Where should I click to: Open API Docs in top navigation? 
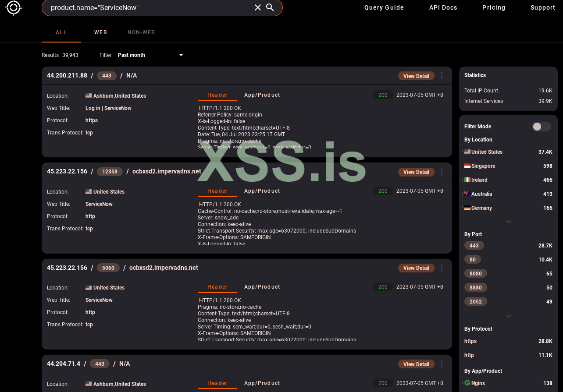tap(443, 7)
